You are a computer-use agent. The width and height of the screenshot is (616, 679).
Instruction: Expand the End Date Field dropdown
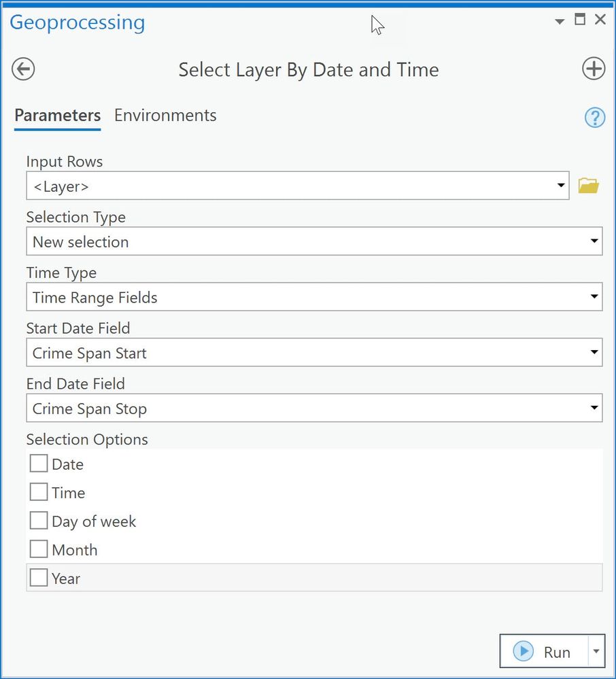[x=594, y=408]
